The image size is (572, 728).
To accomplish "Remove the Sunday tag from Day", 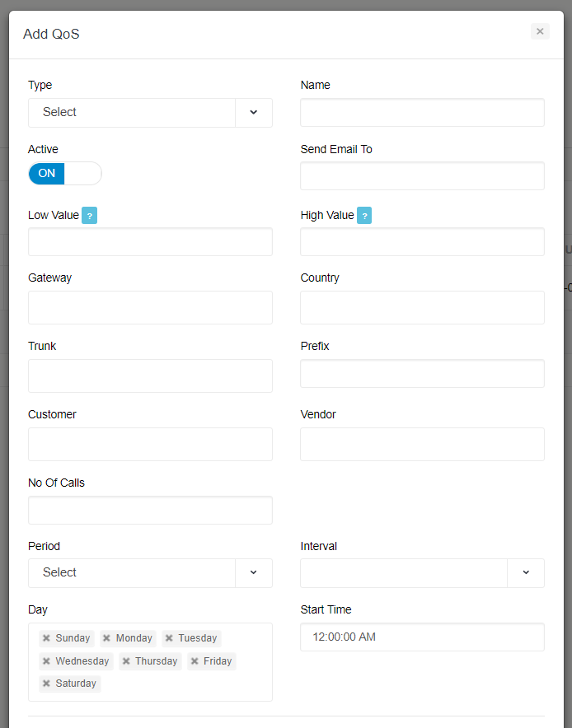I will tap(46, 638).
